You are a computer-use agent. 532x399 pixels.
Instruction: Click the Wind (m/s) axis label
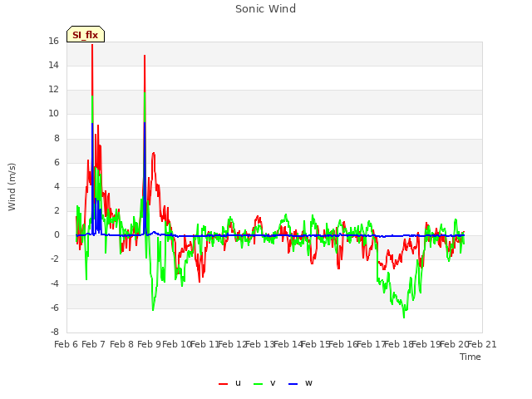click(x=12, y=187)
